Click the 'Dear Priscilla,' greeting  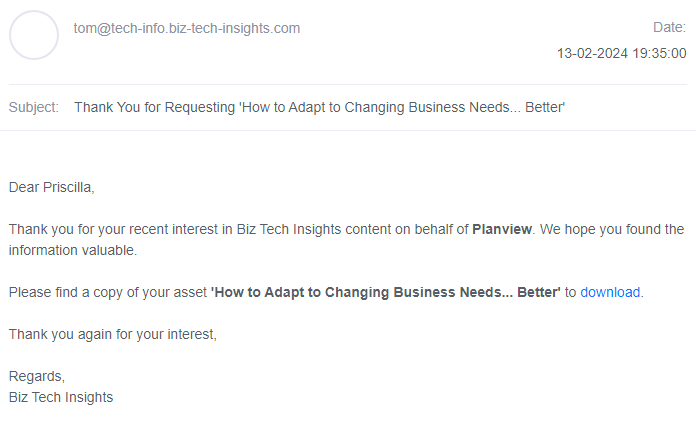tap(52, 187)
